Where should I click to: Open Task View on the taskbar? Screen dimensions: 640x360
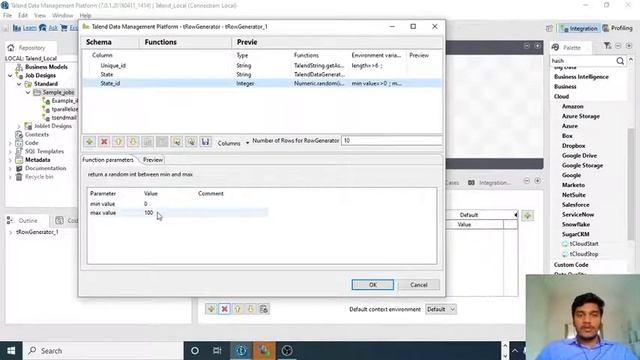tap(217, 351)
